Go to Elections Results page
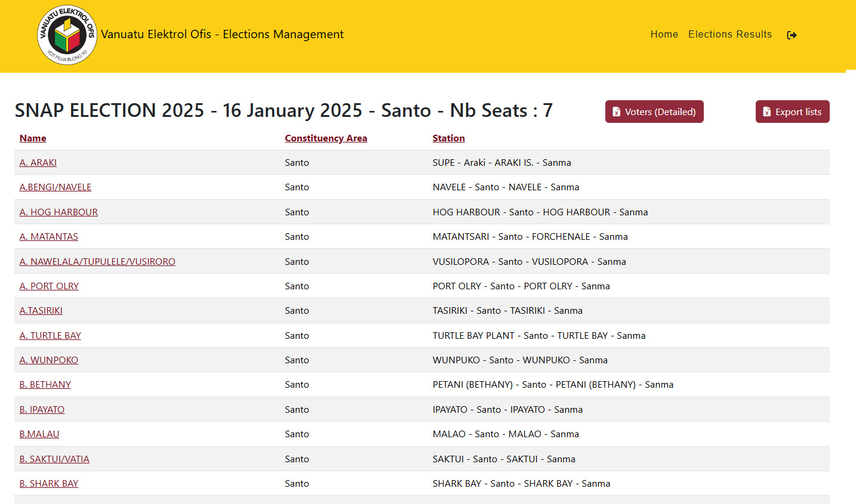856x504 pixels. tap(729, 35)
